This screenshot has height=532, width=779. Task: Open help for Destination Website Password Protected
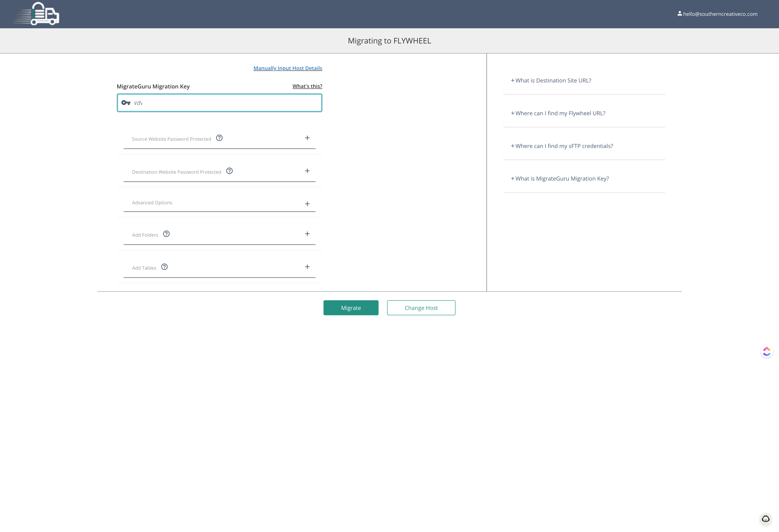229,171
